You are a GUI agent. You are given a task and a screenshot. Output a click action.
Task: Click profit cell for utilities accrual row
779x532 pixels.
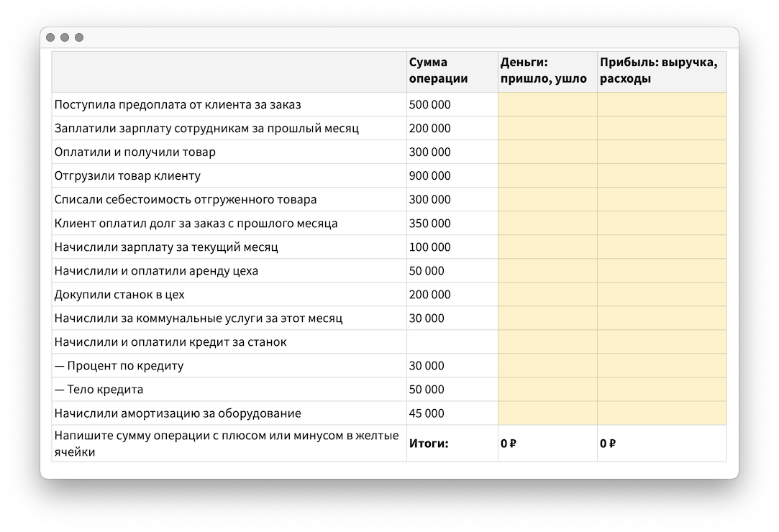[661, 318]
